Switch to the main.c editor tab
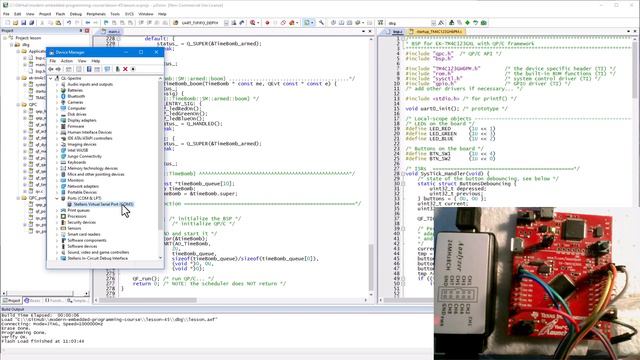640x360 pixels. (x=111, y=31)
